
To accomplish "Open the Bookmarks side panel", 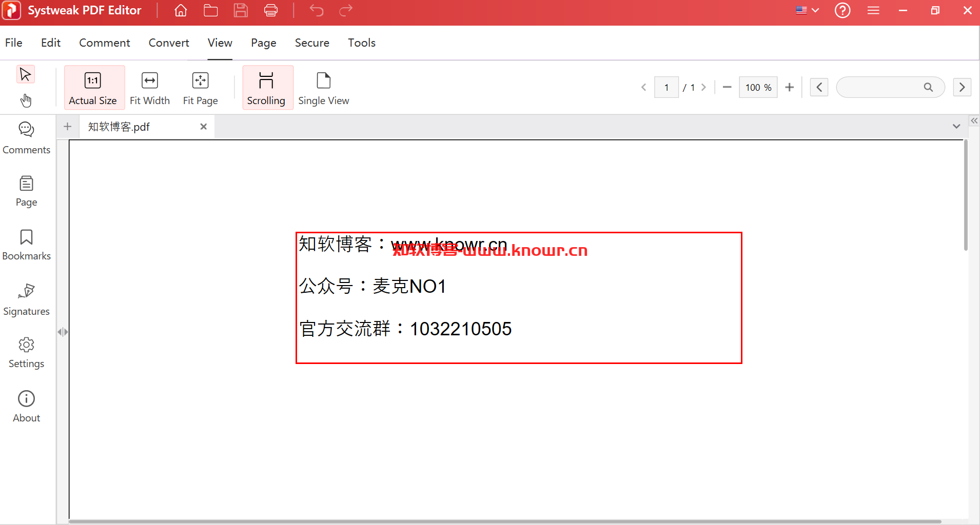I will 27,245.
